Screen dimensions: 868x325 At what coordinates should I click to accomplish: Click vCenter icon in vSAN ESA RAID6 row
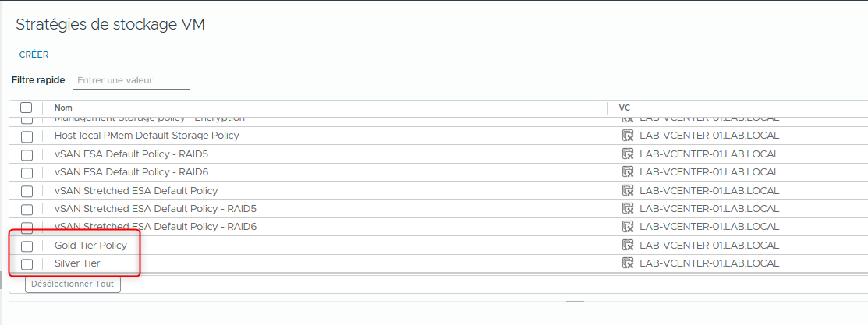pos(628,172)
